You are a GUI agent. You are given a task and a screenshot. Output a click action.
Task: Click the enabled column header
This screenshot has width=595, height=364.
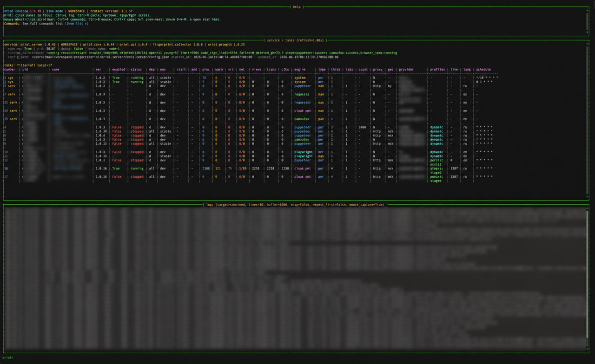[x=119, y=70]
